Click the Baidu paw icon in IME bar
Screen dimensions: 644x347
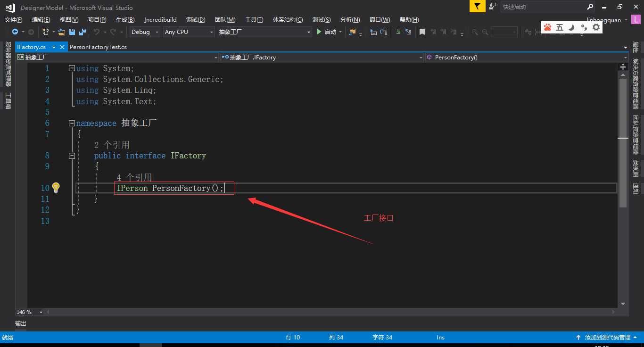[547, 27]
